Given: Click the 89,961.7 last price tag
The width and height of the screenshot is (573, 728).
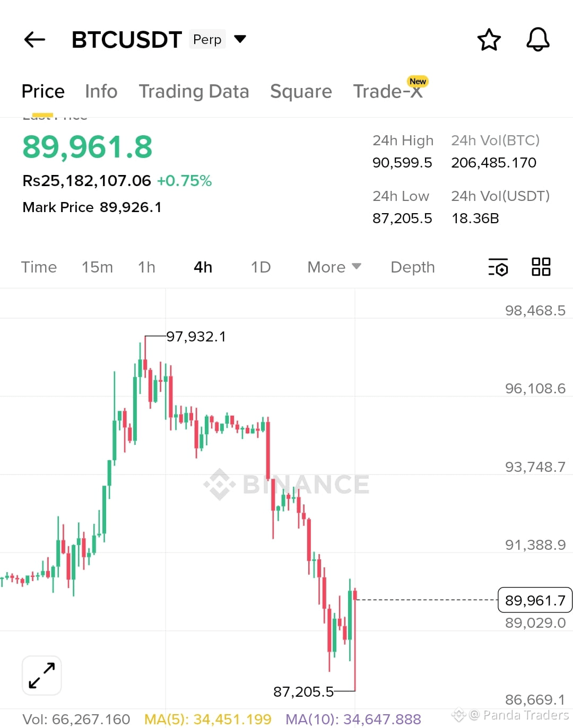Looking at the screenshot, I should pos(534,600).
